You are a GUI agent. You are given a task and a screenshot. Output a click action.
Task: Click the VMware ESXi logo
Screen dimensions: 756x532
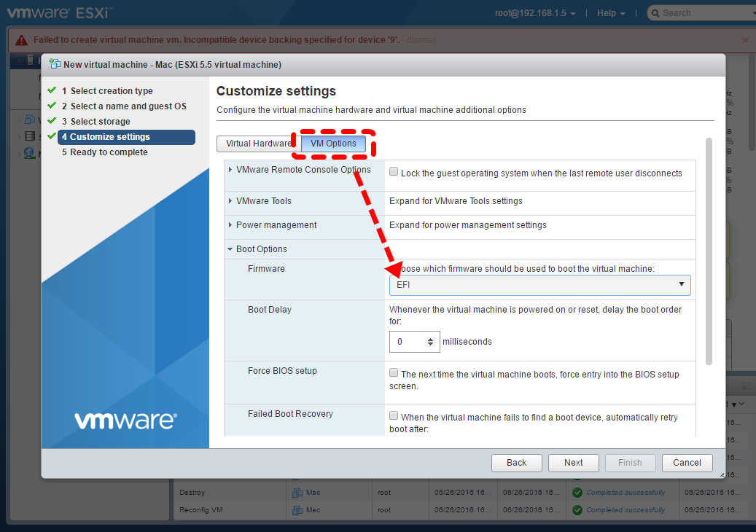pyautogui.click(x=59, y=12)
